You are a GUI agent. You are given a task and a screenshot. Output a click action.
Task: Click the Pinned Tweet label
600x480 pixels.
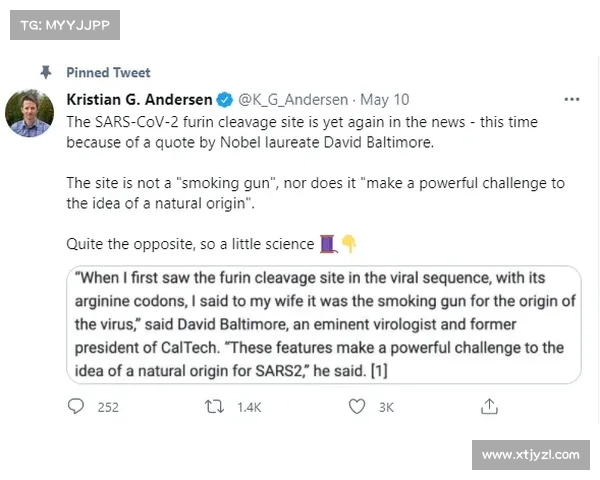click(108, 72)
